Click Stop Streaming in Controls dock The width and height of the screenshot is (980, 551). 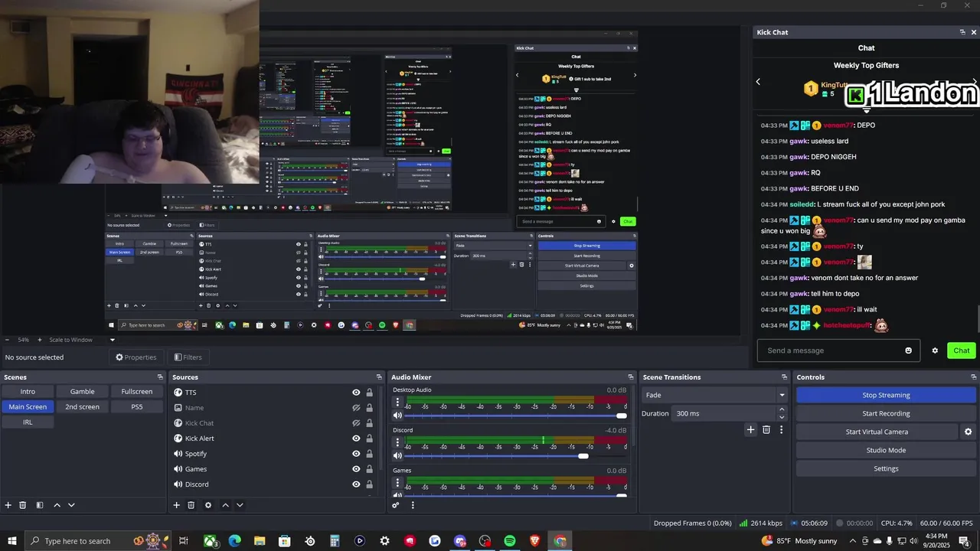(x=886, y=396)
